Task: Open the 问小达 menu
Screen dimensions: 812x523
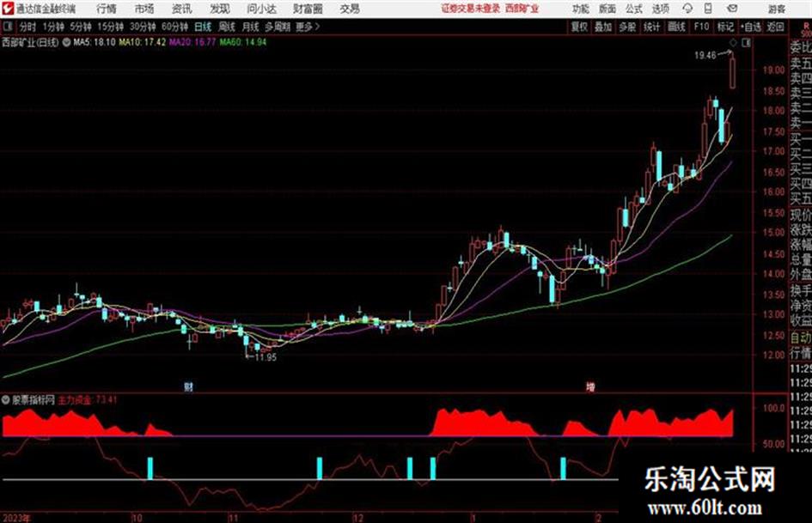Action: pos(261,9)
